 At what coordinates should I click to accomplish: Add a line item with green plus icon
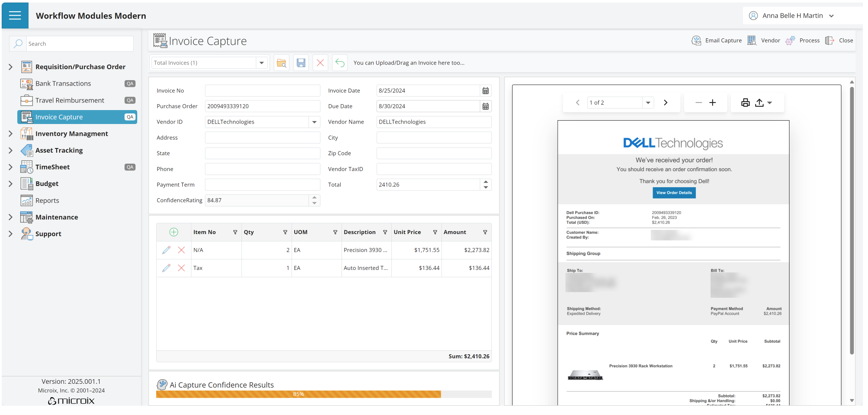point(174,232)
